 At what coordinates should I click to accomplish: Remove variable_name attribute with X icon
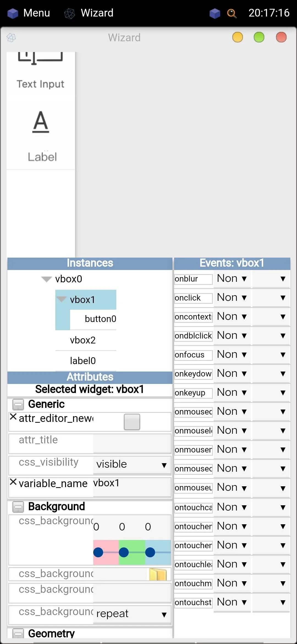click(x=13, y=482)
